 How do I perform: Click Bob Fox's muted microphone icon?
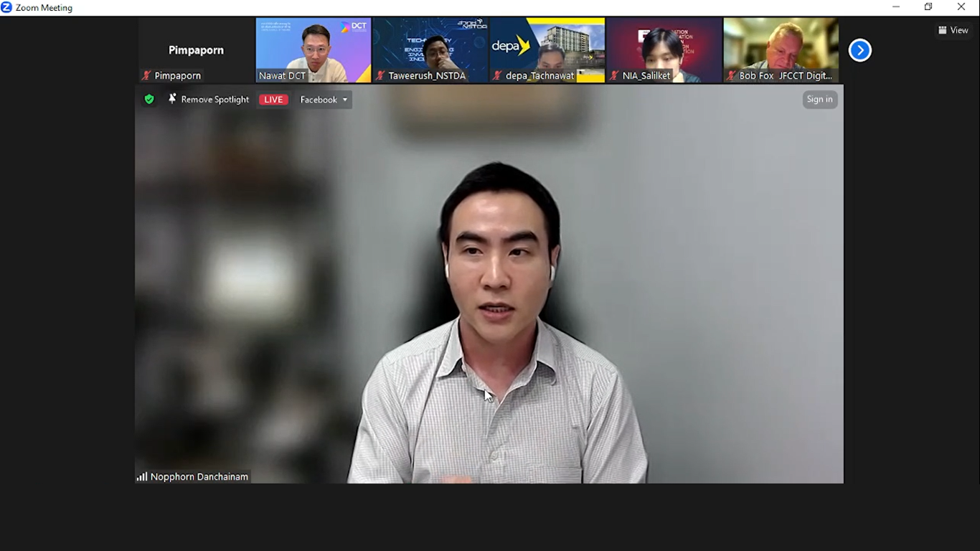pos(732,75)
